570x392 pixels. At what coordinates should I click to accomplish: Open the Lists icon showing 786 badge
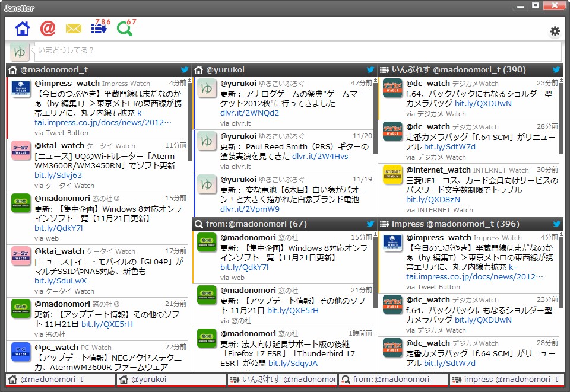pyautogui.click(x=99, y=29)
